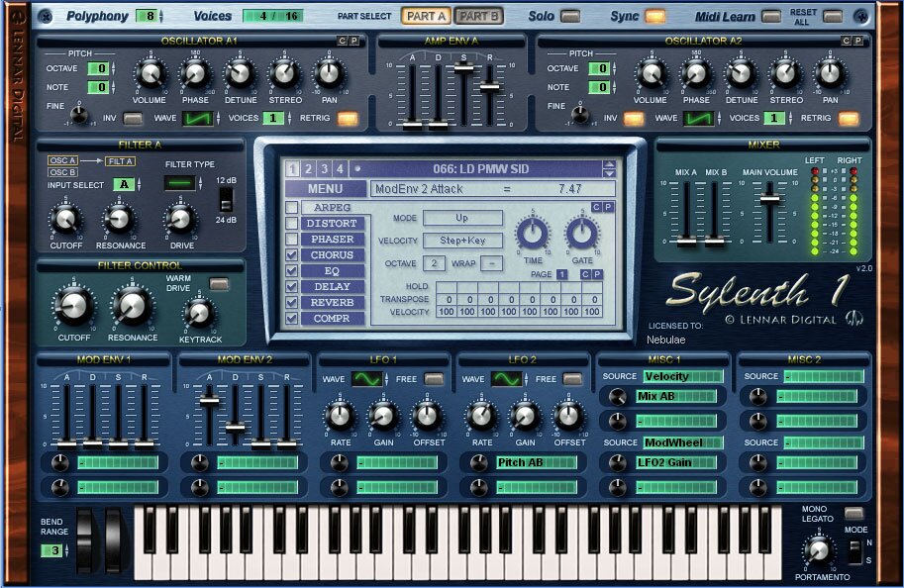The image size is (904, 588).
Task: Toggle the Solo switch
Action: 570,16
